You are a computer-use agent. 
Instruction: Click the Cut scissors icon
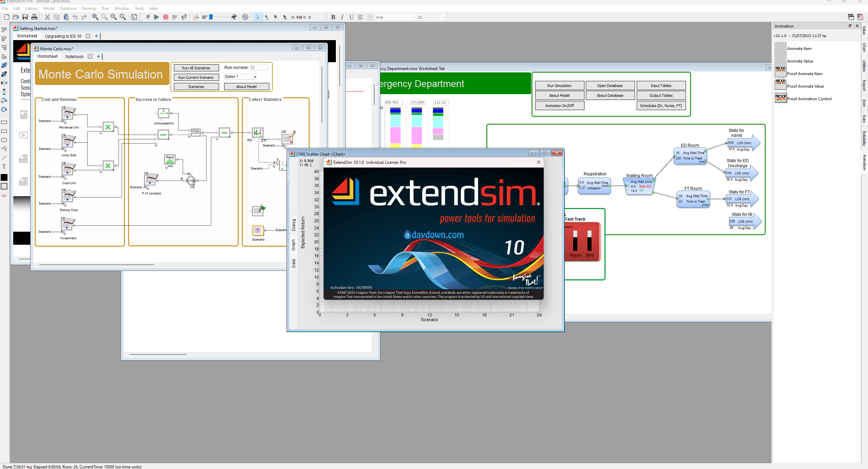click(x=48, y=17)
